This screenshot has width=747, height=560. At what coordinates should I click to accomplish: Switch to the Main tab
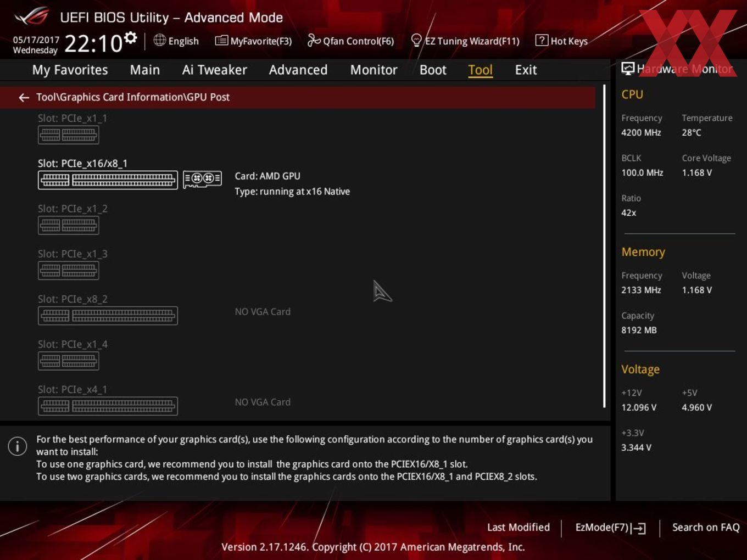(x=145, y=70)
